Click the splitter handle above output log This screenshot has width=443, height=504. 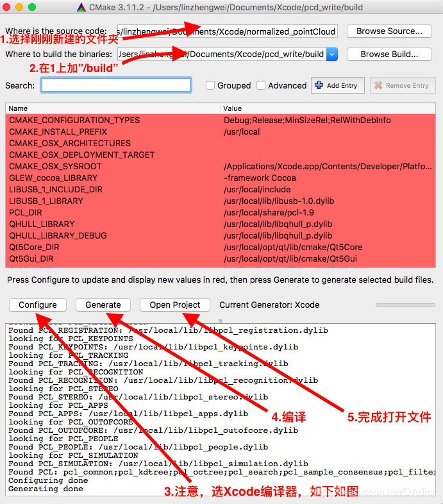221,321
